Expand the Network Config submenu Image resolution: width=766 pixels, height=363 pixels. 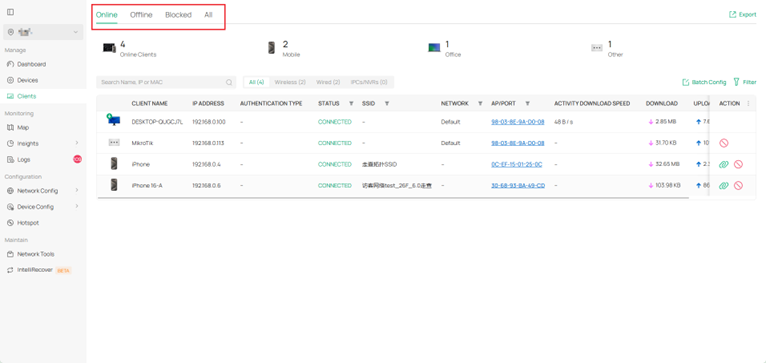[x=77, y=191]
